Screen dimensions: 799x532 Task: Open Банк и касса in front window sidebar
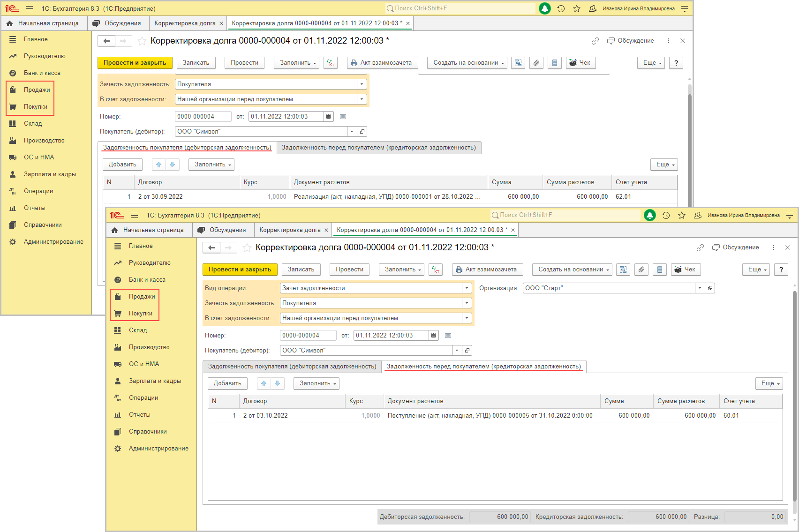point(147,280)
